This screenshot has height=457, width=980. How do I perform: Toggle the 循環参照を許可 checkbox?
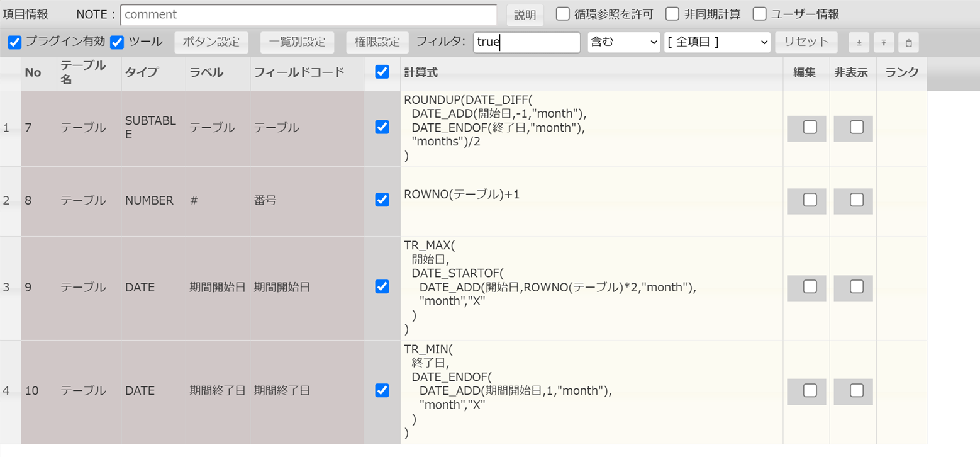click(563, 14)
